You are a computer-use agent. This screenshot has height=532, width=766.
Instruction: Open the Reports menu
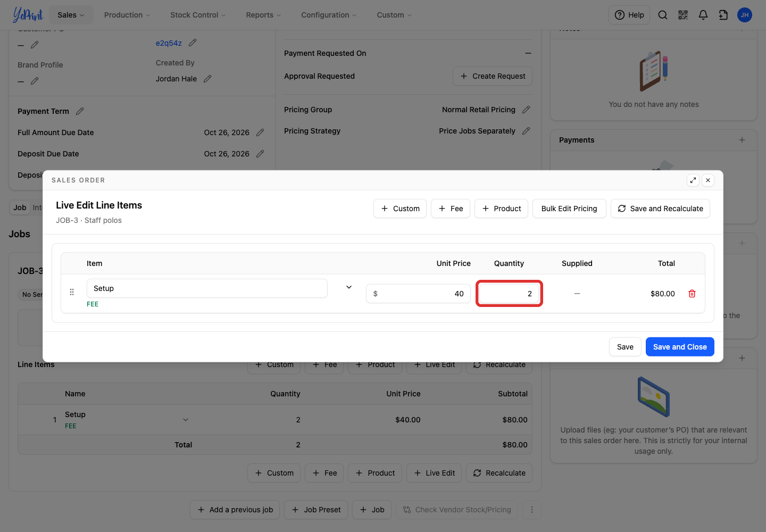[x=263, y=15]
